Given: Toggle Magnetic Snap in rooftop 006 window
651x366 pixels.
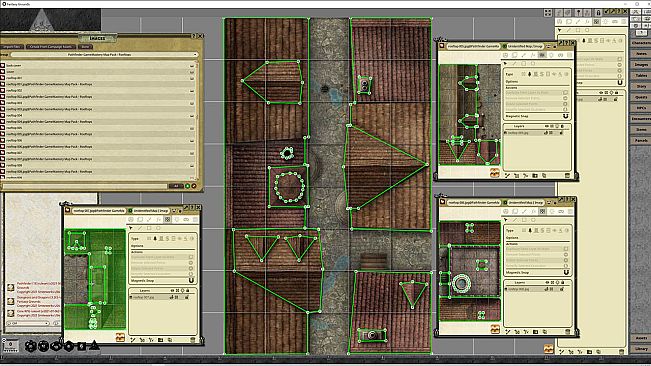Looking at the screenshot, I should [566, 272].
